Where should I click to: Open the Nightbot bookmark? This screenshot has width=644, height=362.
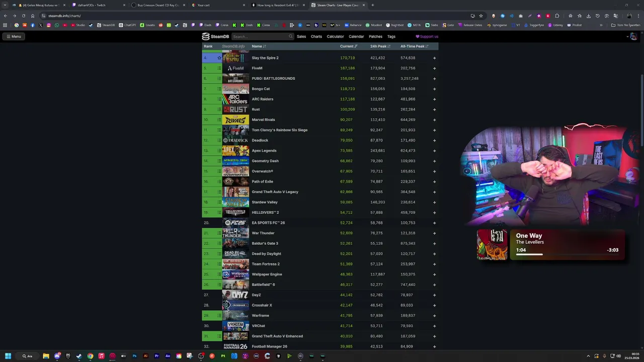(394, 25)
